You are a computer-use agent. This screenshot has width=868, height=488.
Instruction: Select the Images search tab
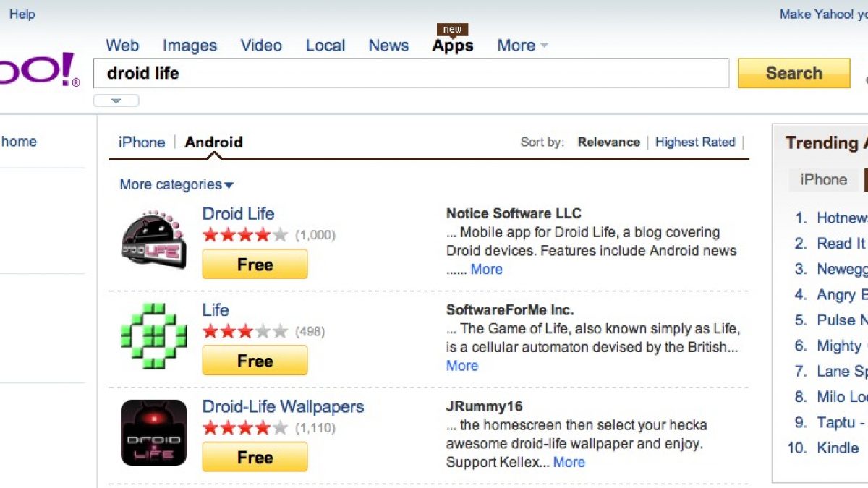190,46
